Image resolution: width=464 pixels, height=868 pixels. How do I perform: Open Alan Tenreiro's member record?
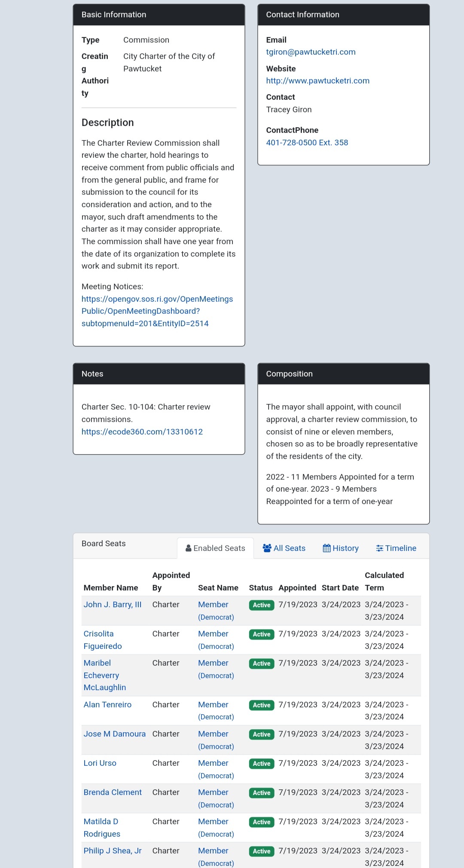tap(107, 705)
